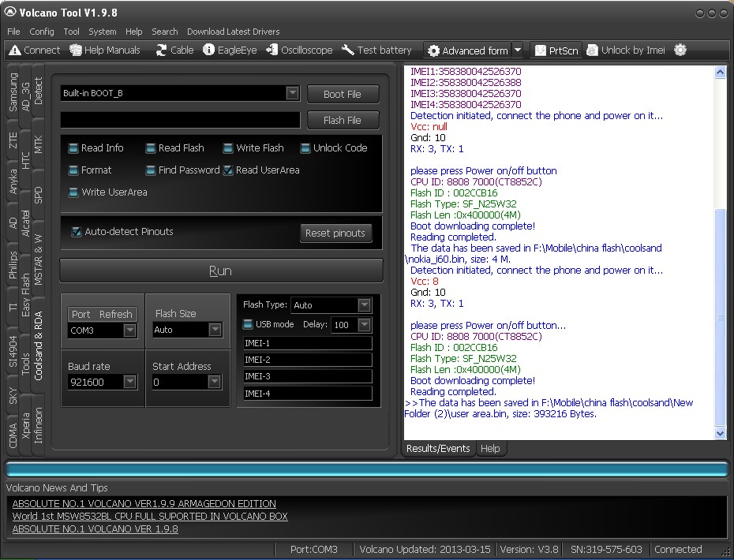Open Unlock by Imei tool
The image size is (734, 560).
(625, 50)
